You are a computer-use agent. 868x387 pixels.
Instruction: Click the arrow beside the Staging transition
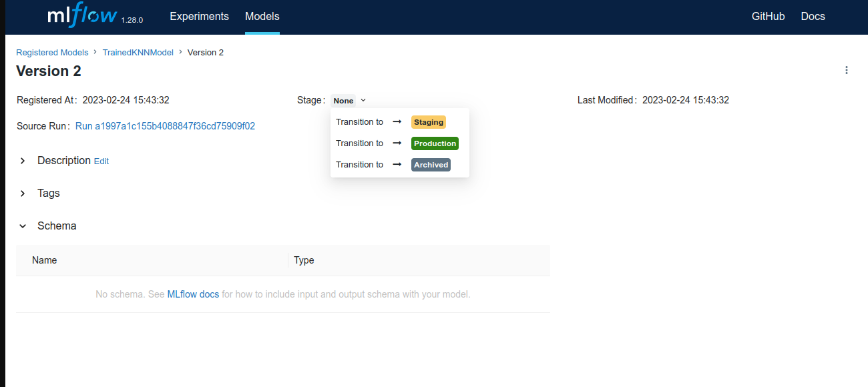point(397,122)
